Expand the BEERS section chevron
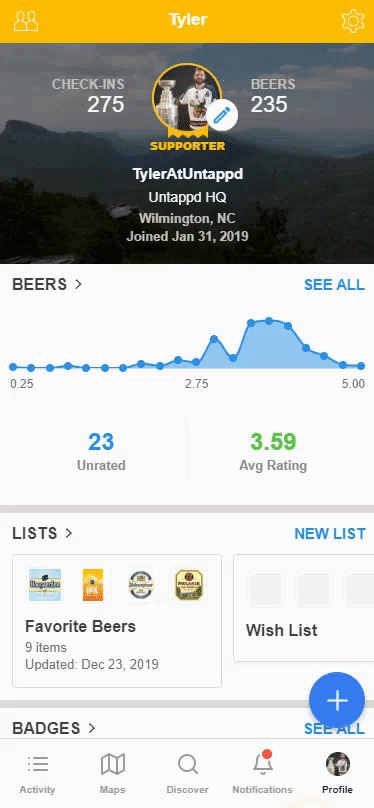The height and width of the screenshot is (808, 374). point(78,284)
